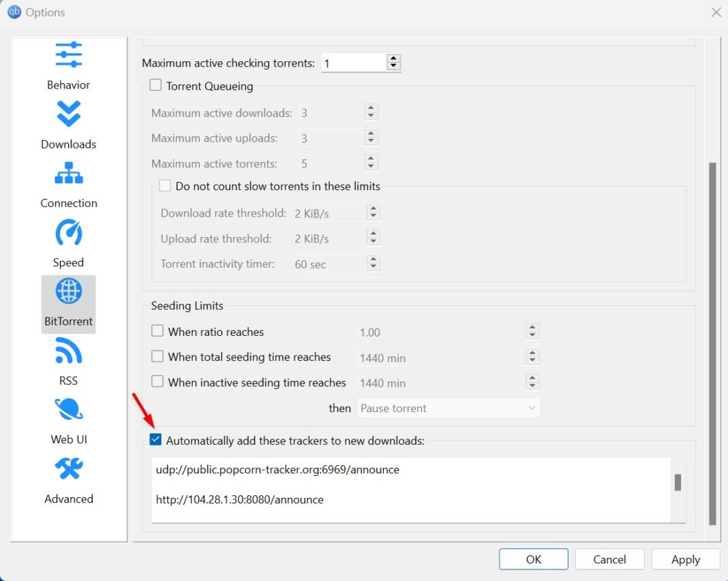Click the Connection settings icon

click(67, 172)
